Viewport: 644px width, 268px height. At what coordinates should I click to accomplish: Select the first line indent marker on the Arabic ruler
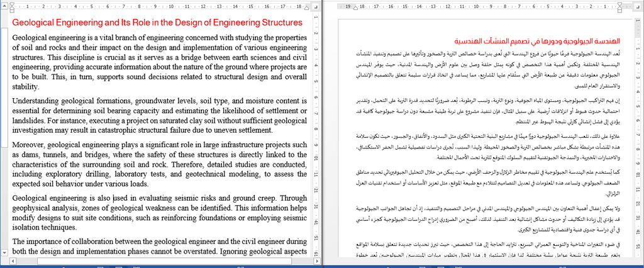619,4
